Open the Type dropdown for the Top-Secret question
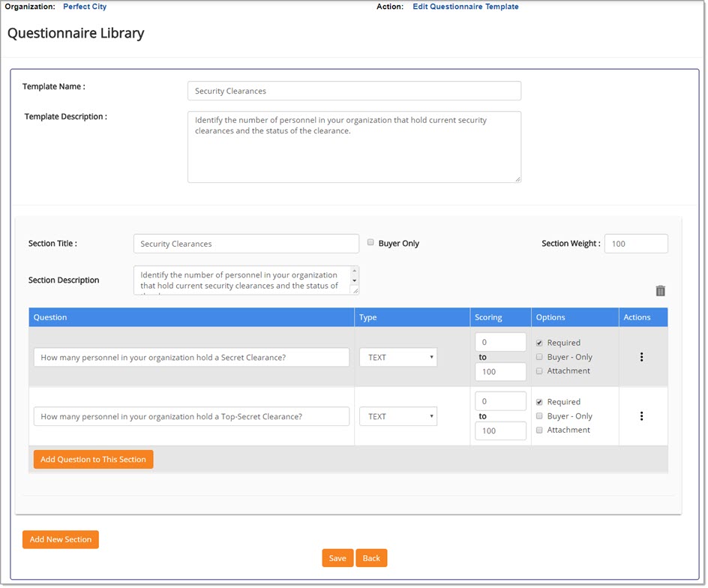 click(x=397, y=416)
